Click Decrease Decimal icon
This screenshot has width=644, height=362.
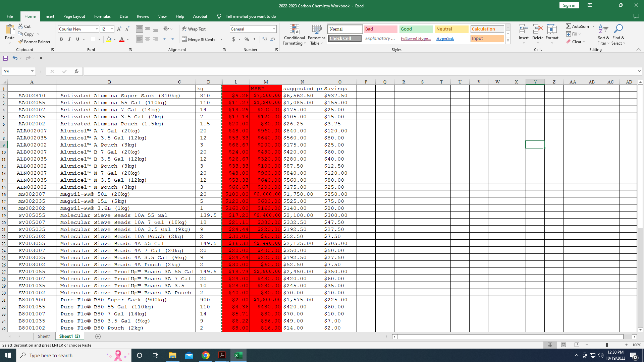273,39
